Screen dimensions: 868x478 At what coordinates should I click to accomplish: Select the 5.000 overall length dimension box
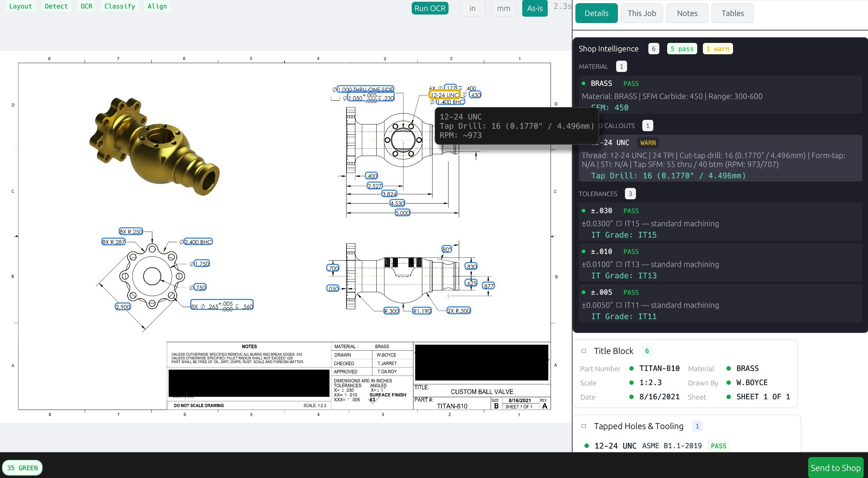tap(402, 213)
